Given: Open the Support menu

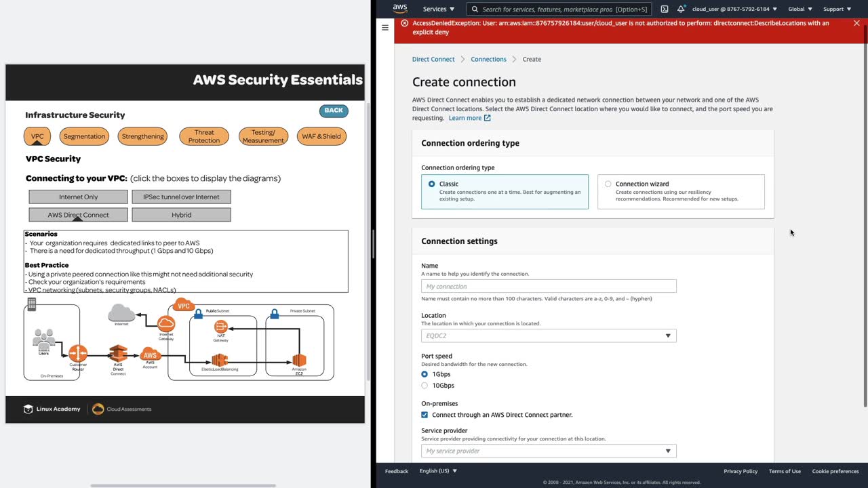Looking at the screenshot, I should point(837,9).
